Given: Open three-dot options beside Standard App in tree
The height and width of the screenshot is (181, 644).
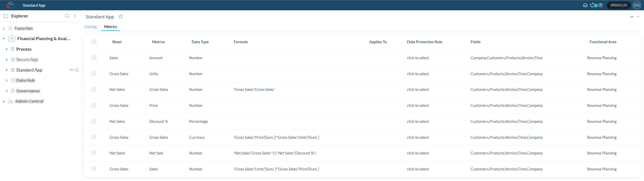Looking at the screenshot, I should [72, 70].
